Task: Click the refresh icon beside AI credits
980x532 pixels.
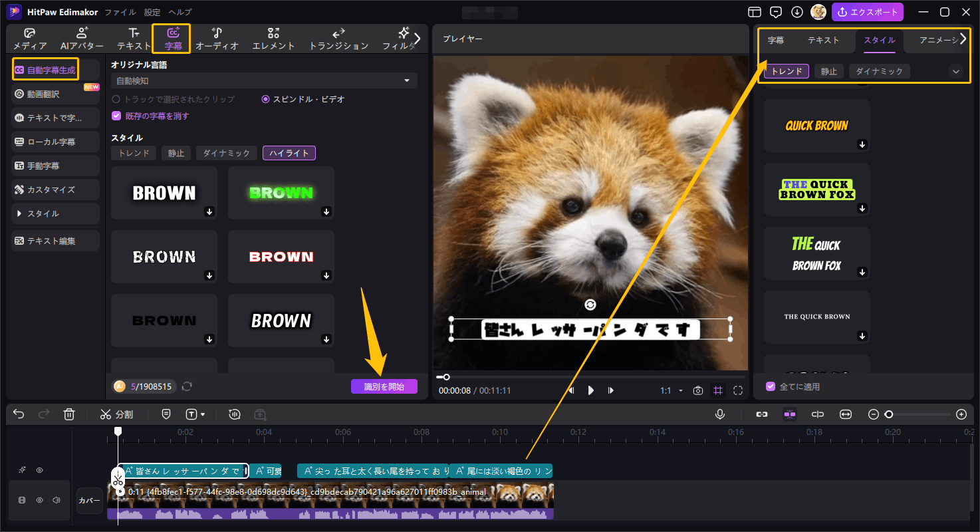Action: pos(187,386)
